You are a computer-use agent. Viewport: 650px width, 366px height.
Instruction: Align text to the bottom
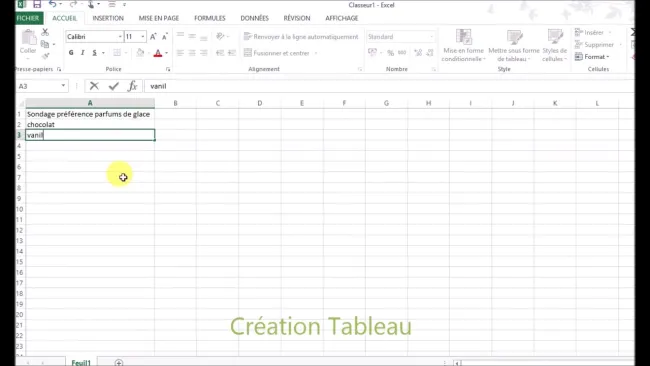tap(204, 37)
